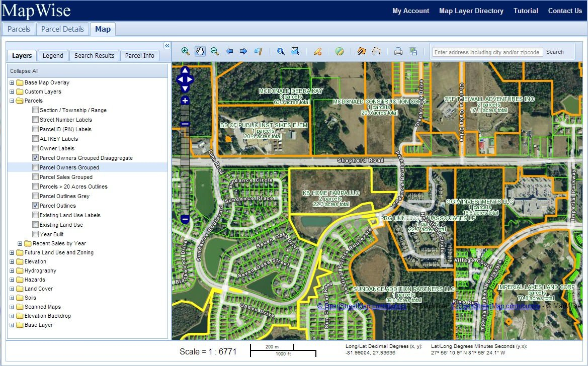Collapse the Parcels layer group
Viewport: 588px width, 366px height.
(x=12, y=101)
